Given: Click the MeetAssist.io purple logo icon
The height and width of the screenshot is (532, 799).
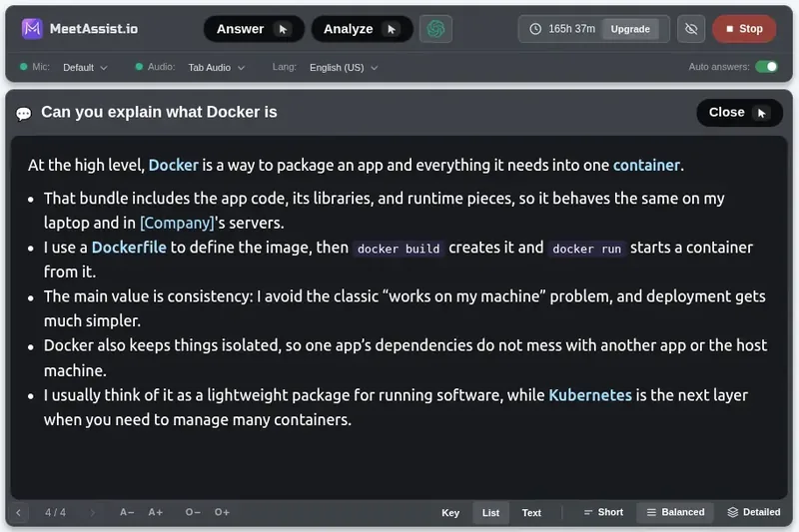Looking at the screenshot, I should tap(32, 29).
